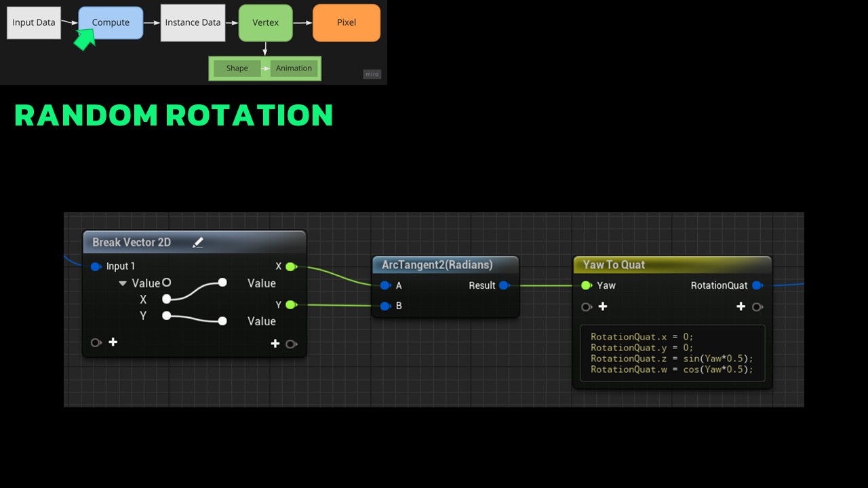Viewport: 868px width, 488px height.
Task: Click the B input pin on ArcTangent2
Action: 385,306
